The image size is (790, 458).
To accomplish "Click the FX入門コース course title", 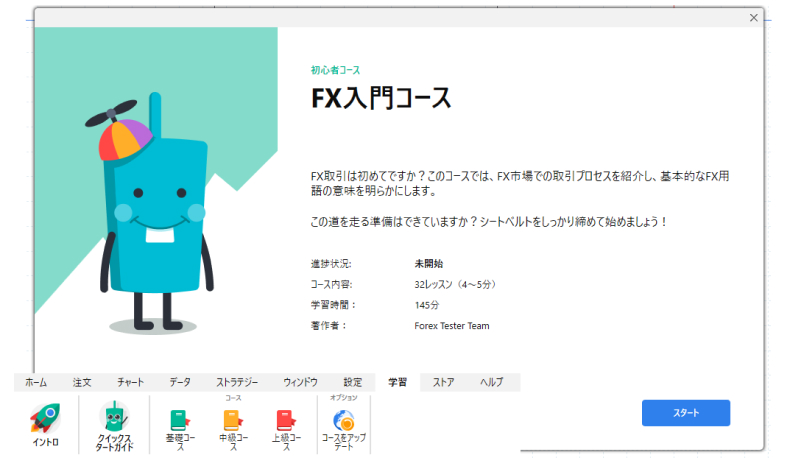I will point(381,98).
